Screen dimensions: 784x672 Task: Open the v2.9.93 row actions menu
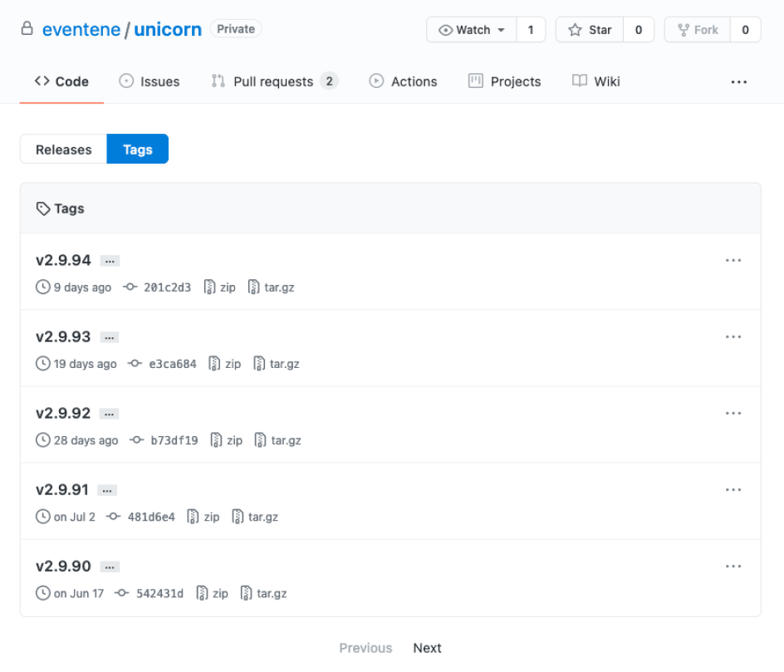point(733,336)
